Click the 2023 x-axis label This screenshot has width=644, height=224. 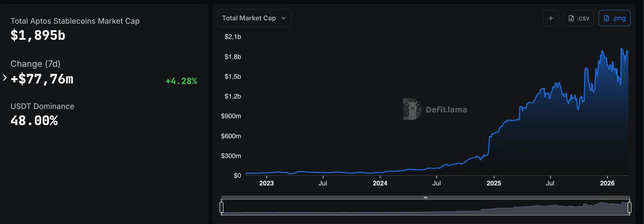(x=266, y=183)
